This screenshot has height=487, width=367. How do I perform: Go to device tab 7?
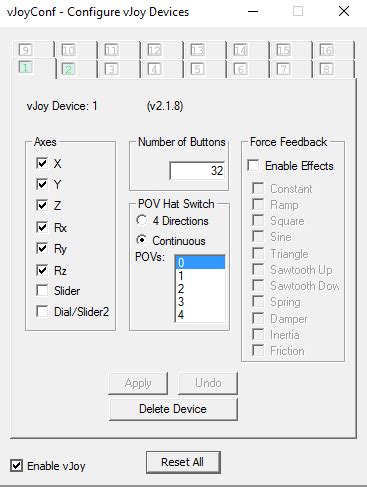click(291, 69)
